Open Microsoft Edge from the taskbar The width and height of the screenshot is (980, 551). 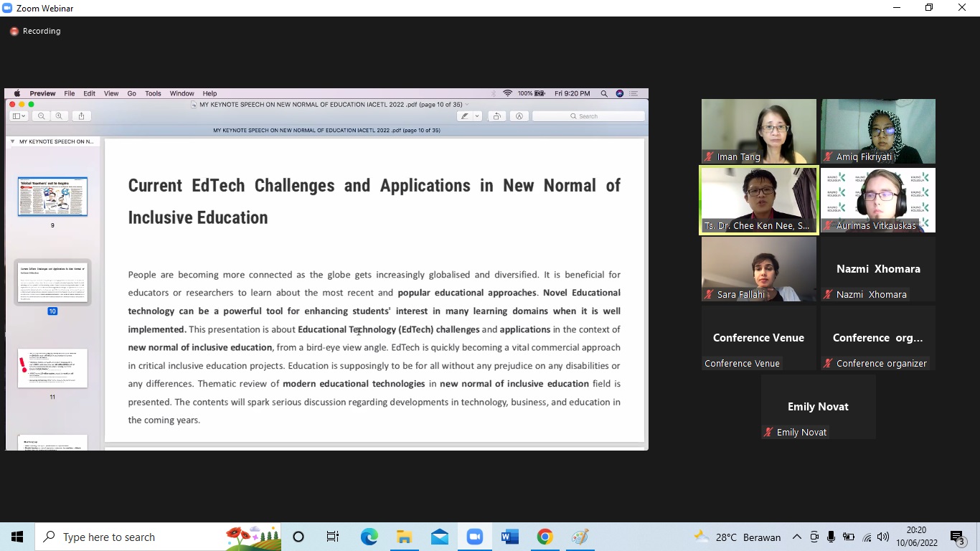pyautogui.click(x=369, y=537)
